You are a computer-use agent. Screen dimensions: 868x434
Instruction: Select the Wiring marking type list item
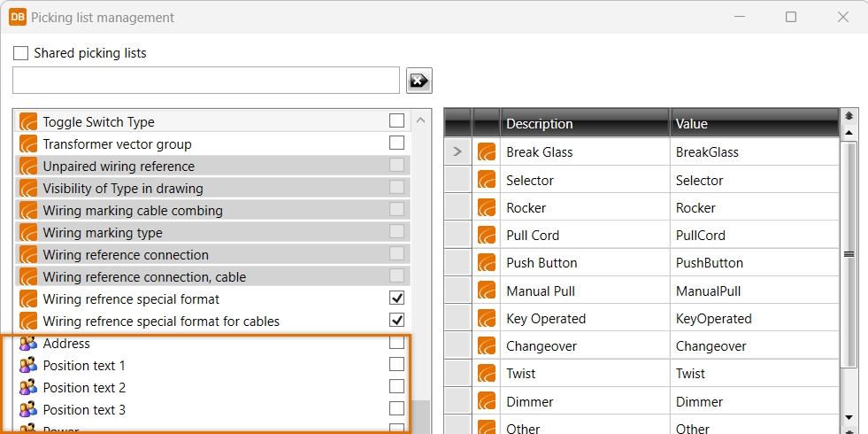[103, 233]
